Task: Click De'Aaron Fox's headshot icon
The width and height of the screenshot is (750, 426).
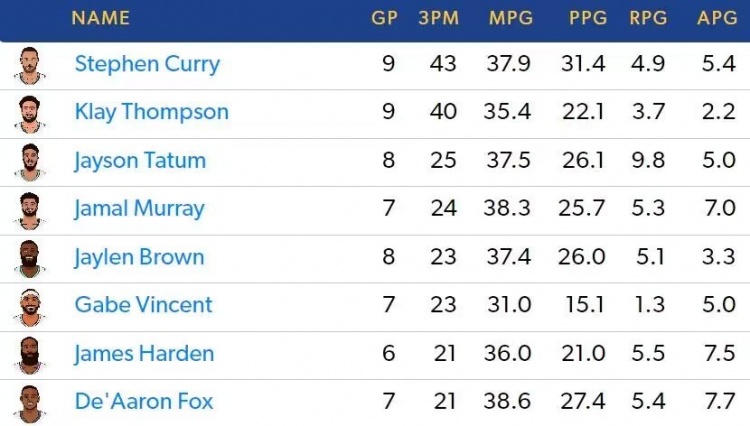Action: [30, 403]
